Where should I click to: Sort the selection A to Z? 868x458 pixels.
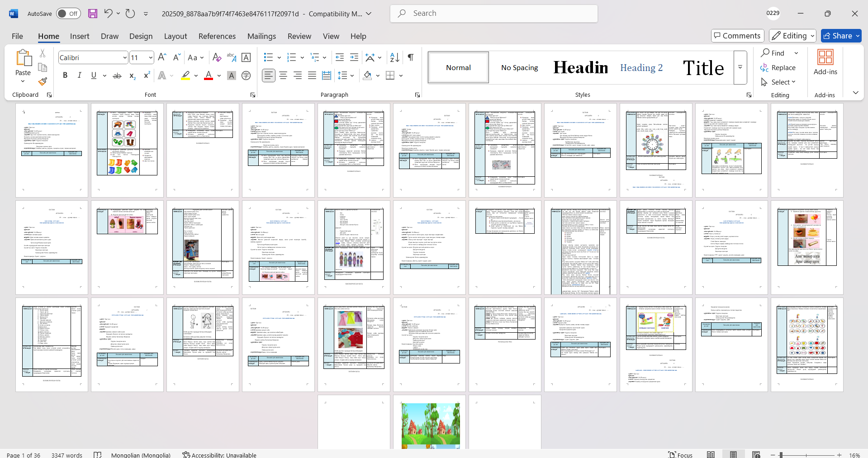tap(395, 57)
